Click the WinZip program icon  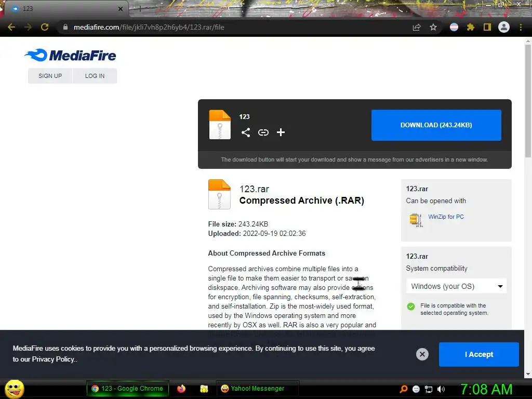[416, 220]
